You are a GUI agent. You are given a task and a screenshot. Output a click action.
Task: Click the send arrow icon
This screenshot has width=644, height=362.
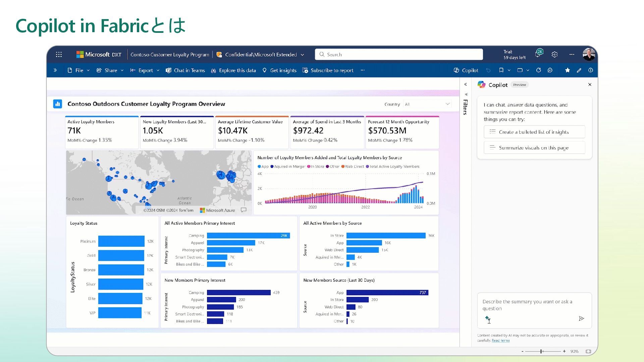581,318
